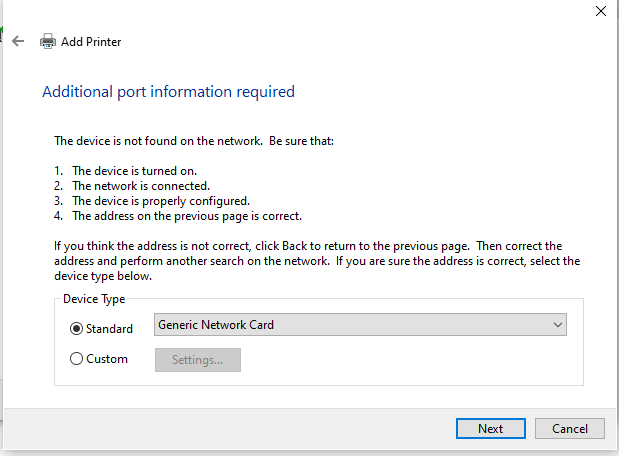
Task: Click the Additional port information required heading
Action: point(168,92)
